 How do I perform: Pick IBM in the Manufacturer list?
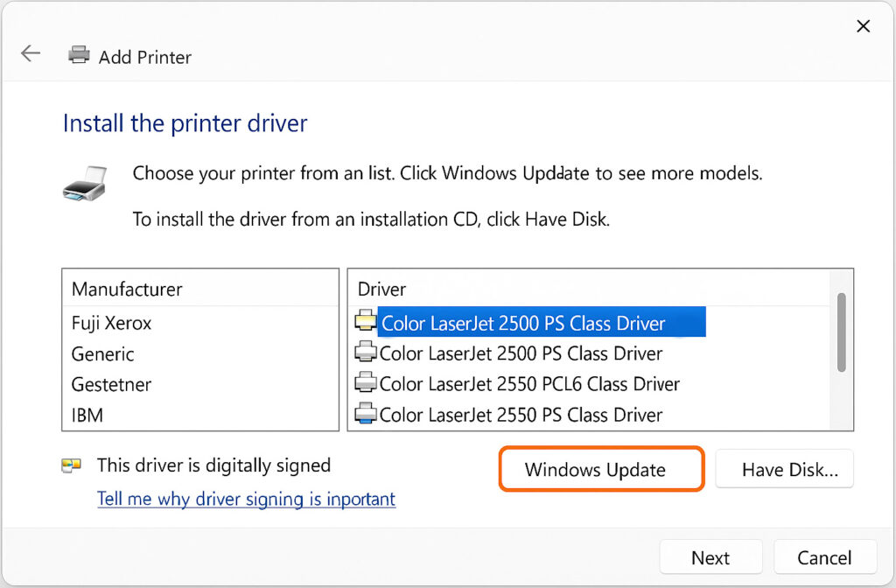tap(87, 415)
